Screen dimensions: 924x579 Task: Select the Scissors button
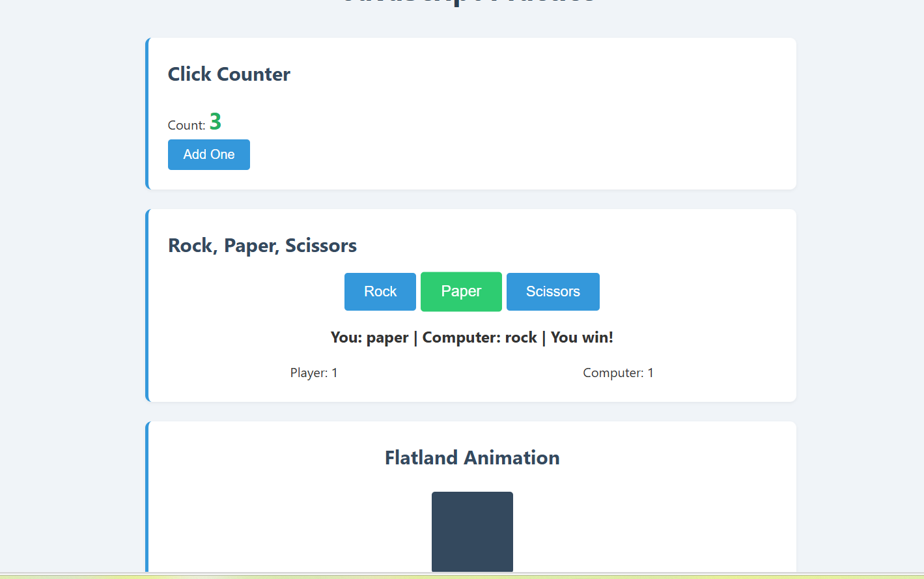553,292
